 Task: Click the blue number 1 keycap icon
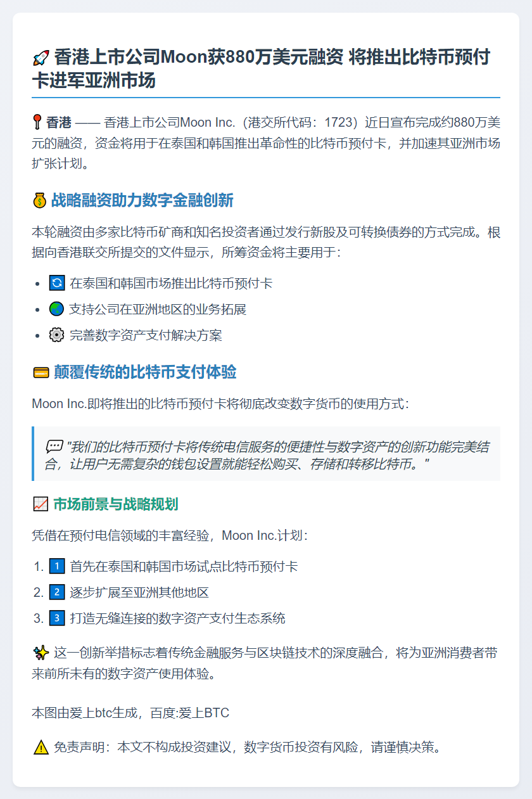57,566
